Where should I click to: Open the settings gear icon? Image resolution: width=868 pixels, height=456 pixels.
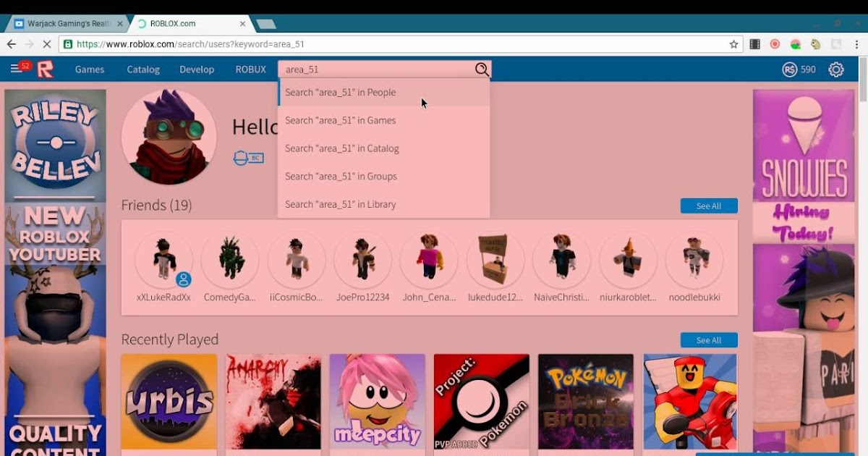[x=836, y=69]
